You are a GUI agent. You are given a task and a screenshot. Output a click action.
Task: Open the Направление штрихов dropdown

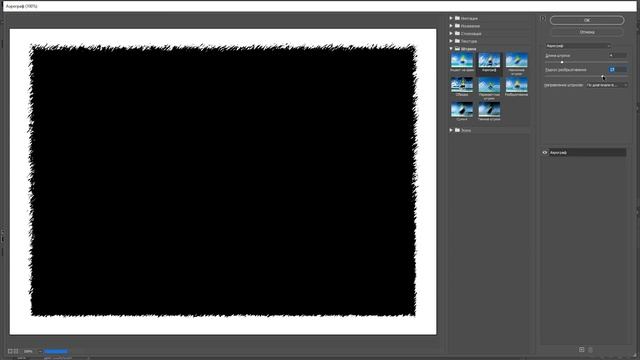607,85
